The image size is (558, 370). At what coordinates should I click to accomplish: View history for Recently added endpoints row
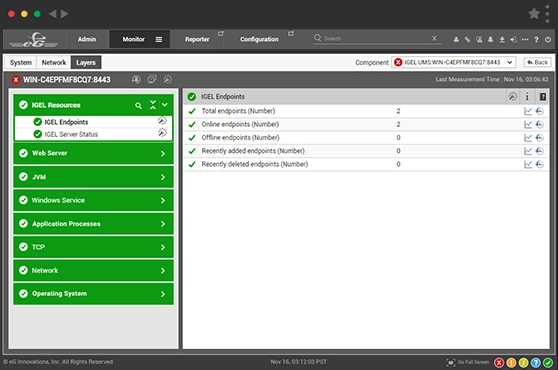539,151
